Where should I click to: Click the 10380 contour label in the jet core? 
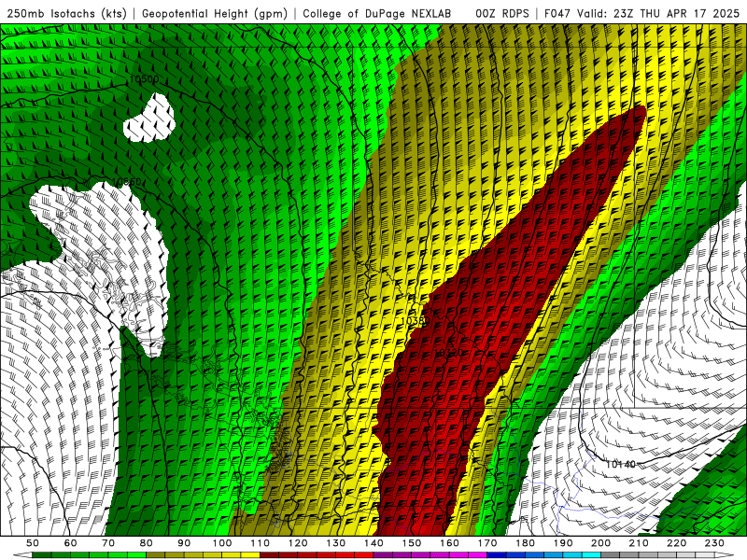point(415,321)
